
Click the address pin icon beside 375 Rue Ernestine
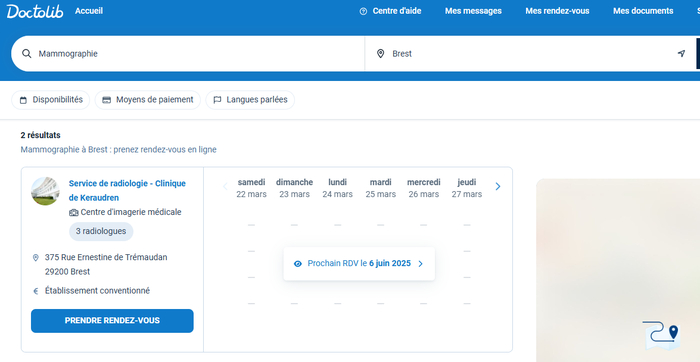(x=36, y=258)
